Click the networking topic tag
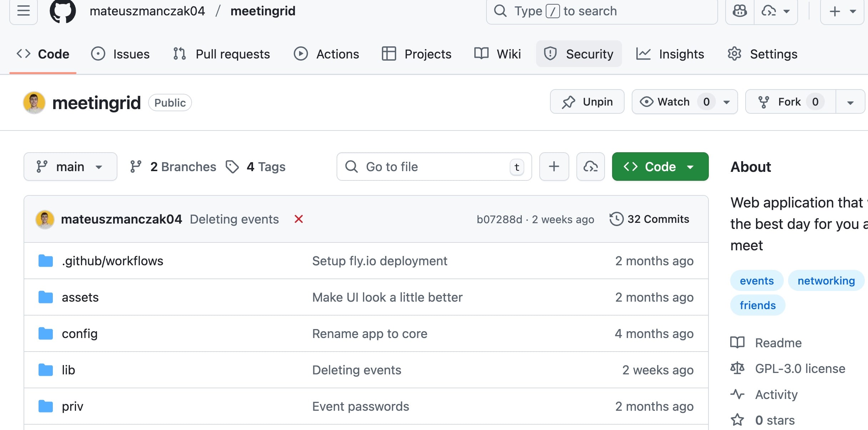 [826, 281]
